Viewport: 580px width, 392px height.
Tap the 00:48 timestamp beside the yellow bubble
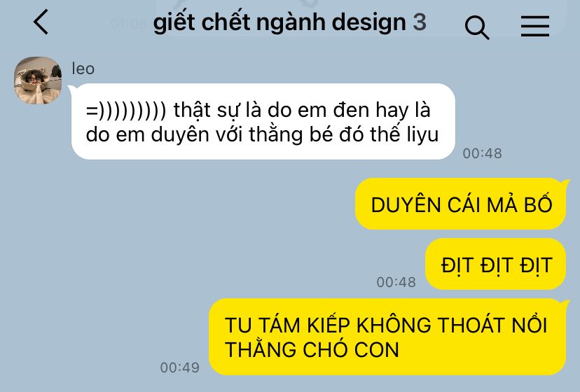(396, 282)
